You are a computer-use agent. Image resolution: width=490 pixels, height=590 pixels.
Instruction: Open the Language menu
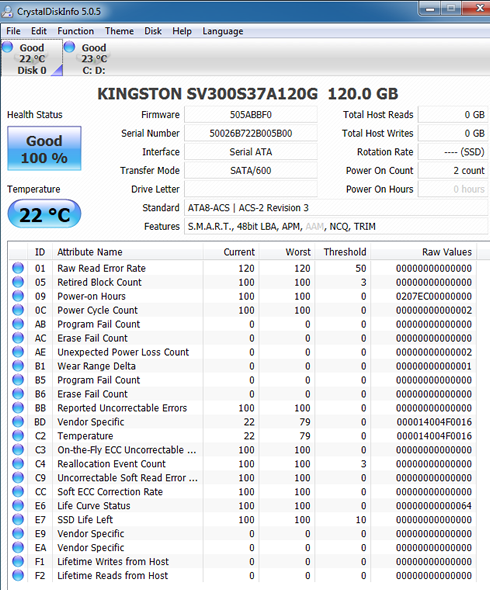pos(223,31)
